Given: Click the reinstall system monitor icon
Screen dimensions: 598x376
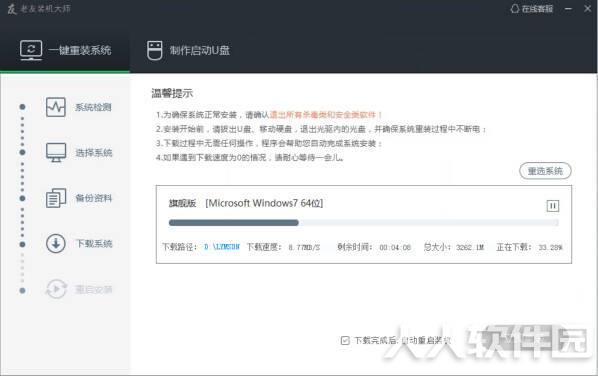Looking at the screenshot, I should tap(31, 50).
